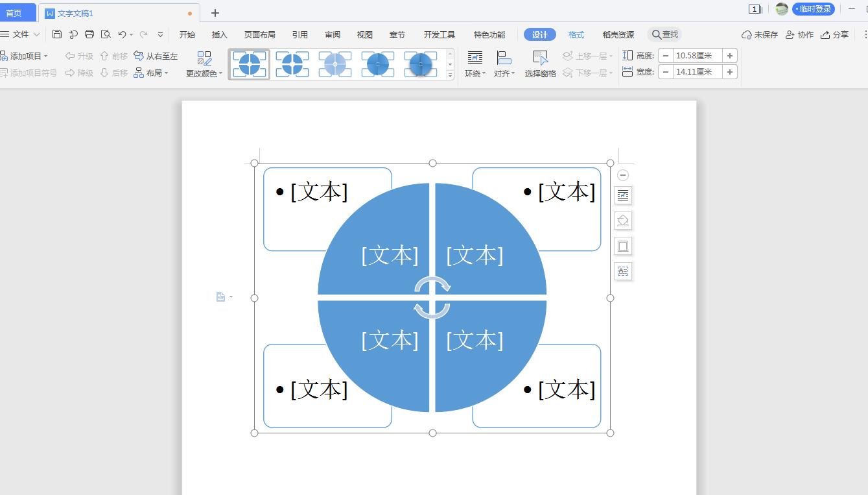The image size is (868, 495).
Task: Click the 临时登录 login button
Action: pyautogui.click(x=814, y=9)
